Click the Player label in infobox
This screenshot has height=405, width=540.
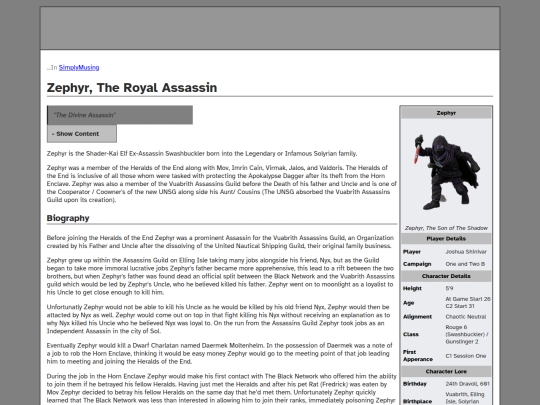[x=412, y=252]
